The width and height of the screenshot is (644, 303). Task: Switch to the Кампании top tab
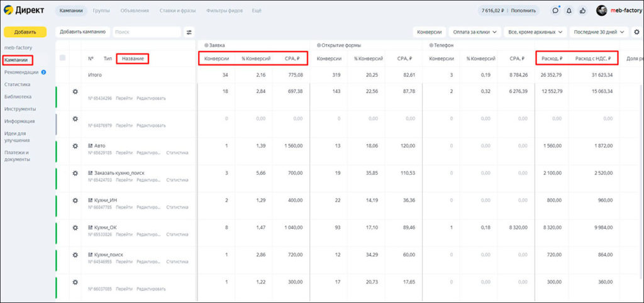(70, 11)
